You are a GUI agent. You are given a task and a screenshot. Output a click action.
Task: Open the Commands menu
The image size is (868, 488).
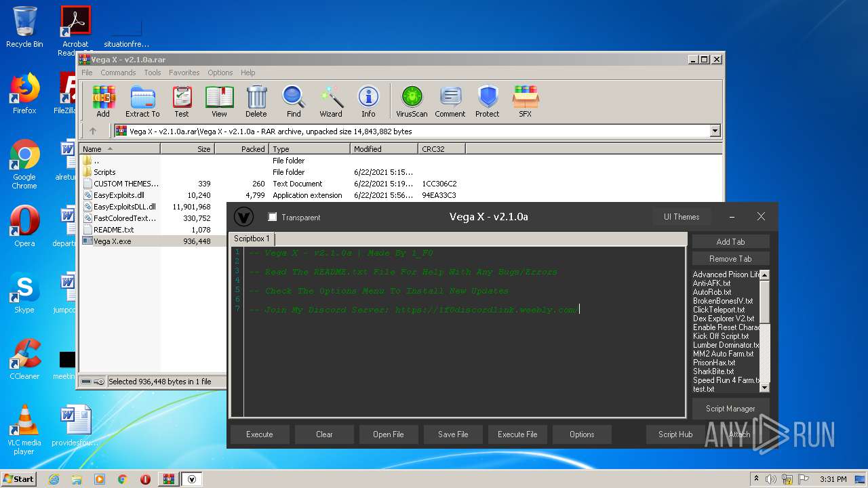(x=118, y=73)
